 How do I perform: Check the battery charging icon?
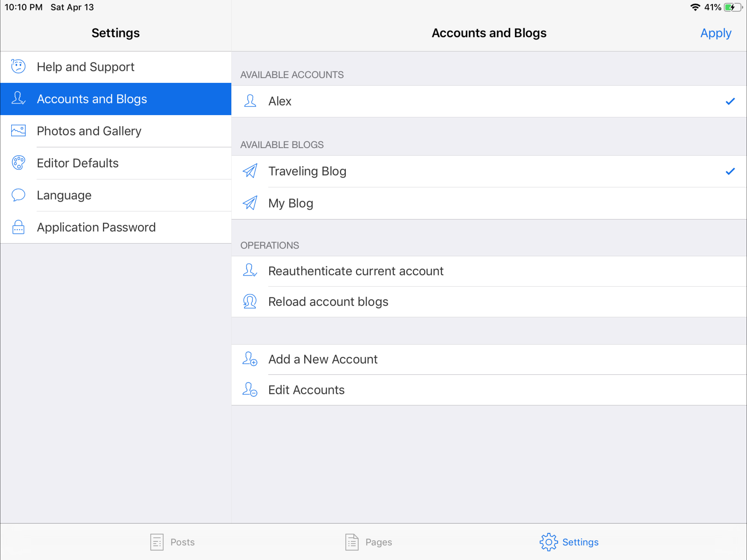click(x=733, y=7)
